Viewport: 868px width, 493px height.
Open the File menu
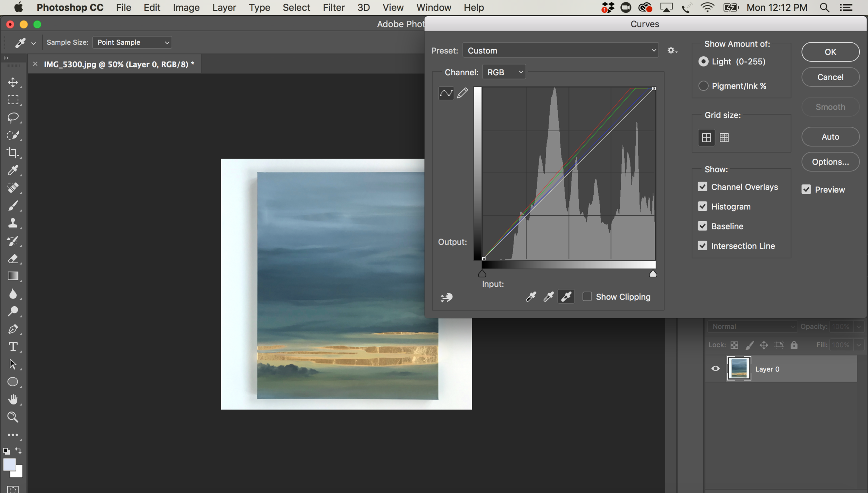tap(124, 7)
